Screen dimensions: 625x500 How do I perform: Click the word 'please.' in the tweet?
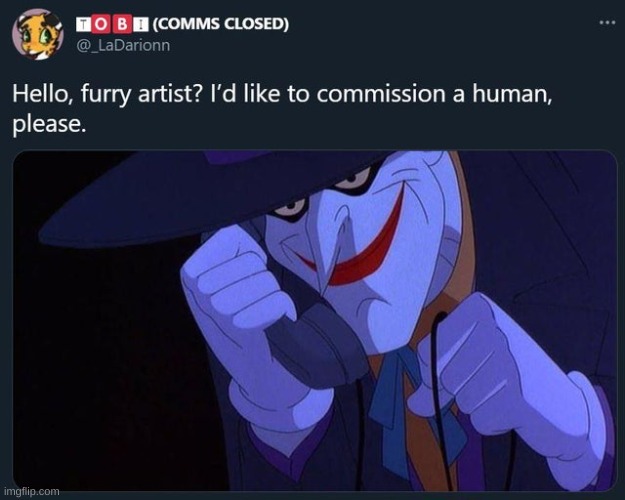49,124
